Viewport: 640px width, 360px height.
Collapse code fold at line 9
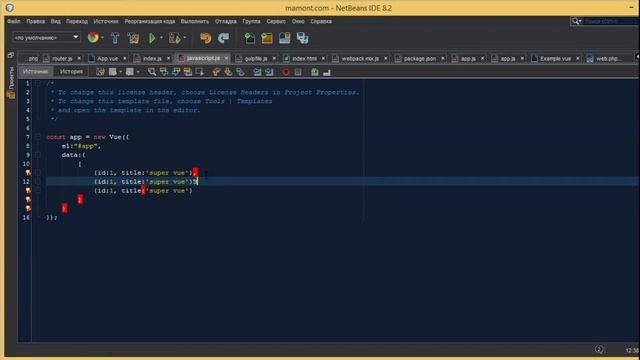tap(38, 155)
